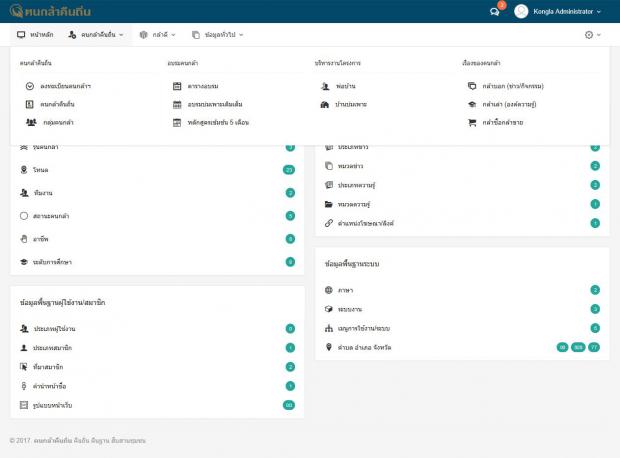620x458 pixels.
Task: Click the calendar icon next to ตารางอบรม
Action: click(177, 86)
